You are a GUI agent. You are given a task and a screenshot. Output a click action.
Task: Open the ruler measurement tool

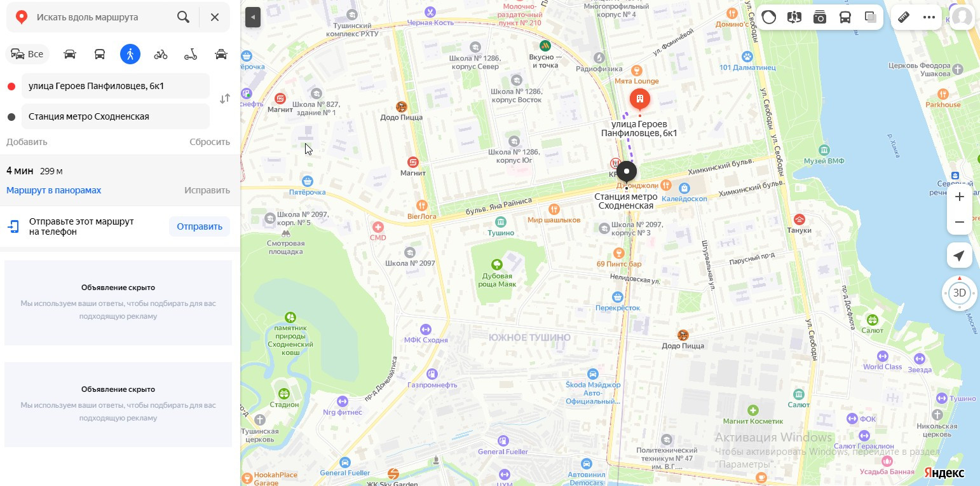[904, 17]
